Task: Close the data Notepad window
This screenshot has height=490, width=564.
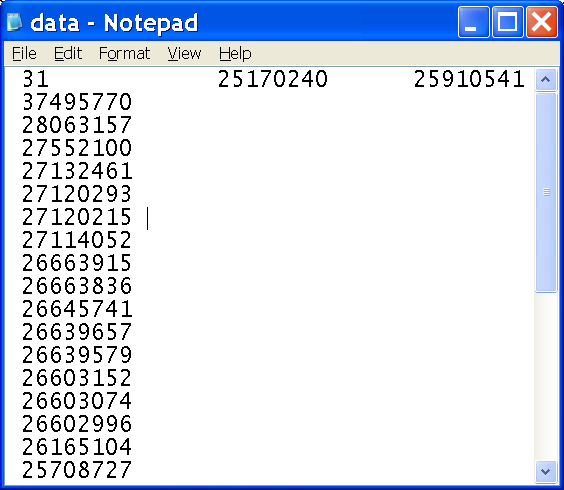Action: click(x=542, y=22)
